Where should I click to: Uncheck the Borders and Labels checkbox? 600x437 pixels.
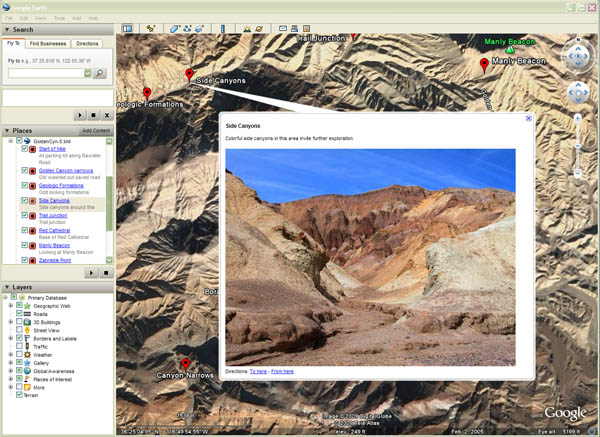(x=19, y=338)
